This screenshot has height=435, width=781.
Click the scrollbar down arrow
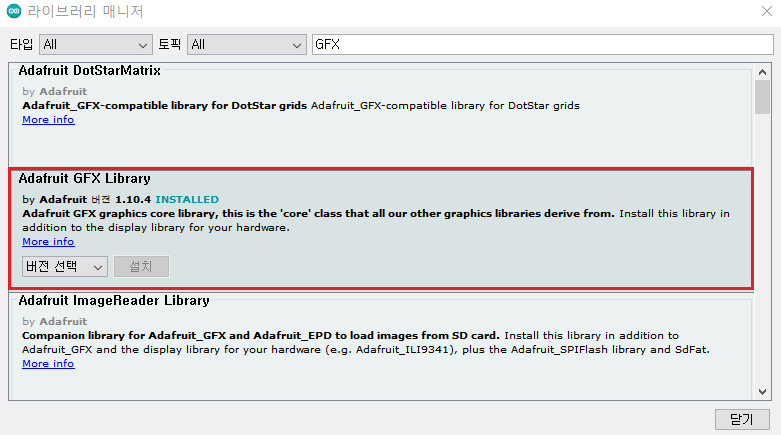pos(762,392)
